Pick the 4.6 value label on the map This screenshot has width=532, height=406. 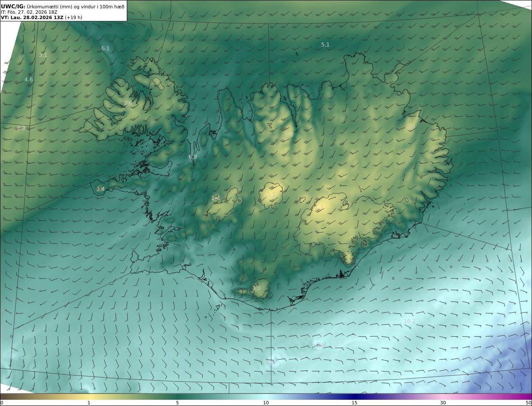coord(29,79)
